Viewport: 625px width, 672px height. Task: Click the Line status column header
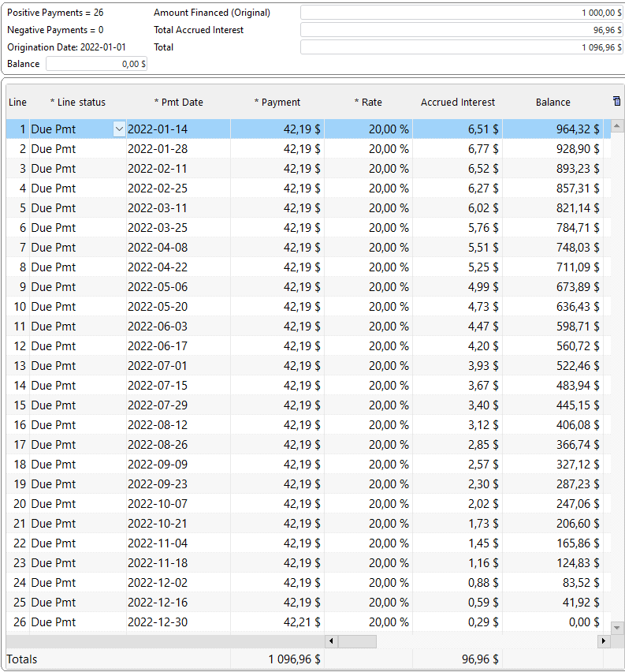tap(78, 102)
